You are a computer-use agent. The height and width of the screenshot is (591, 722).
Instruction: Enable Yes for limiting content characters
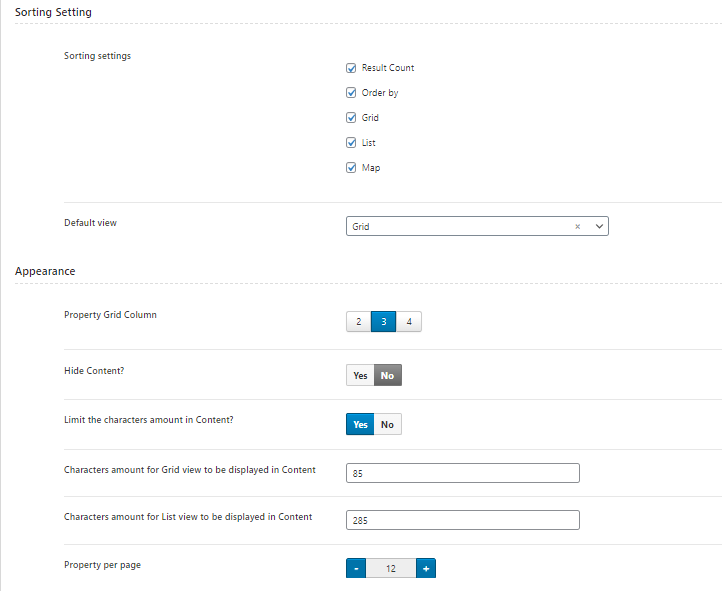(360, 424)
